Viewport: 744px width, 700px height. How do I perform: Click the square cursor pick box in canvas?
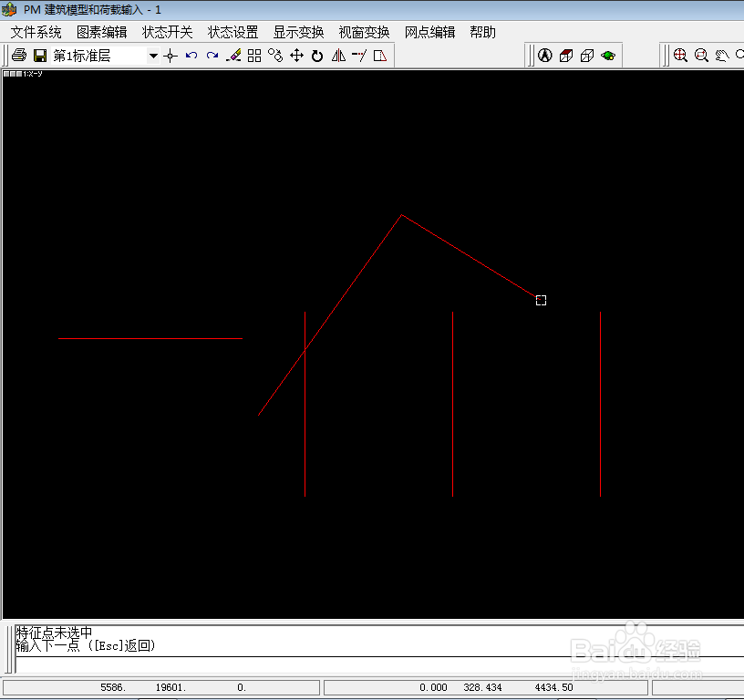(541, 300)
